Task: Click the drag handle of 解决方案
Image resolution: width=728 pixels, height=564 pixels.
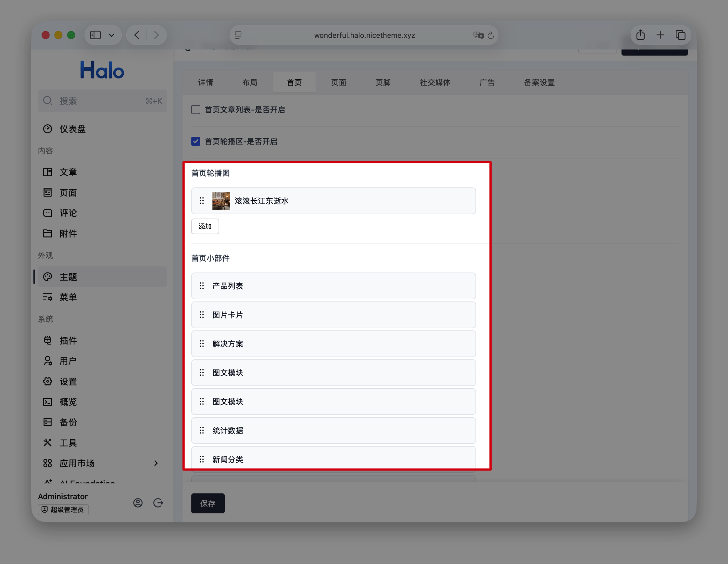Action: pyautogui.click(x=202, y=344)
